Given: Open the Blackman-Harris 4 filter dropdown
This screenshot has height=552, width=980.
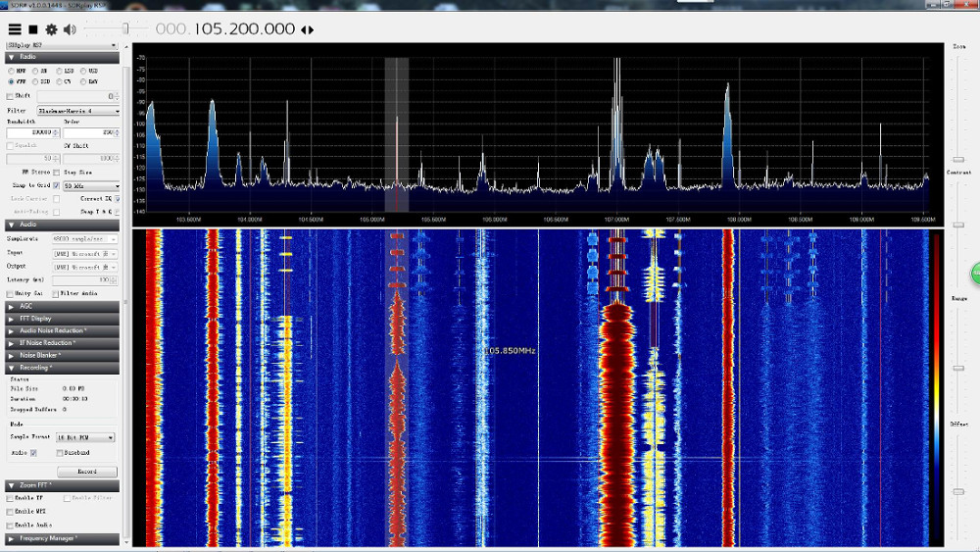Looking at the screenshot, I should [x=78, y=111].
